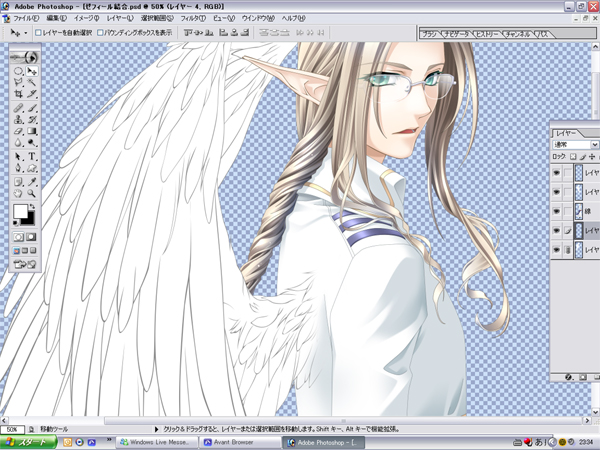Select the Hand tool
The width and height of the screenshot is (600, 450).
pyautogui.click(x=18, y=193)
